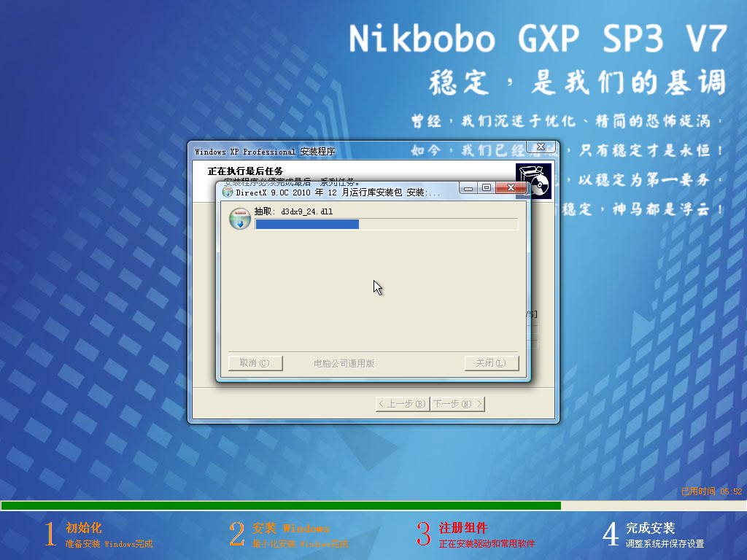This screenshot has width=747, height=560.
Task: Close the DirectX installer dialog
Action: 510,187
